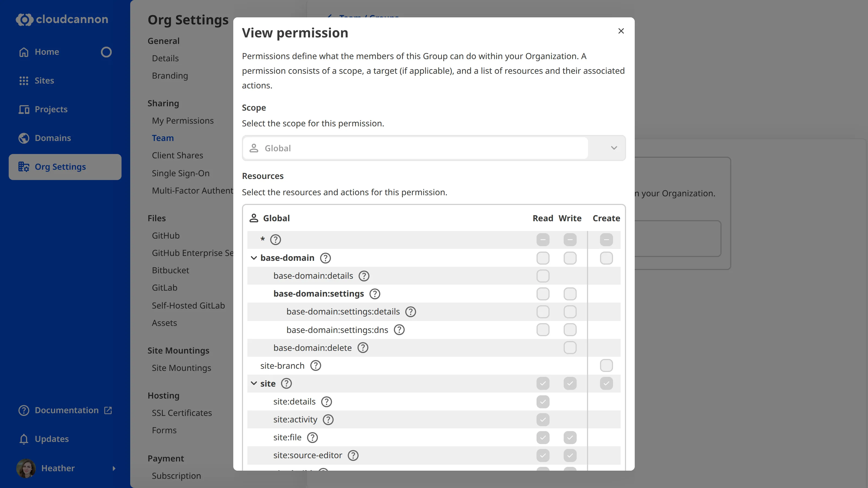Click the help icon beside base-domain:settings:dns
Screen dimensions: 868x488
coord(399,330)
